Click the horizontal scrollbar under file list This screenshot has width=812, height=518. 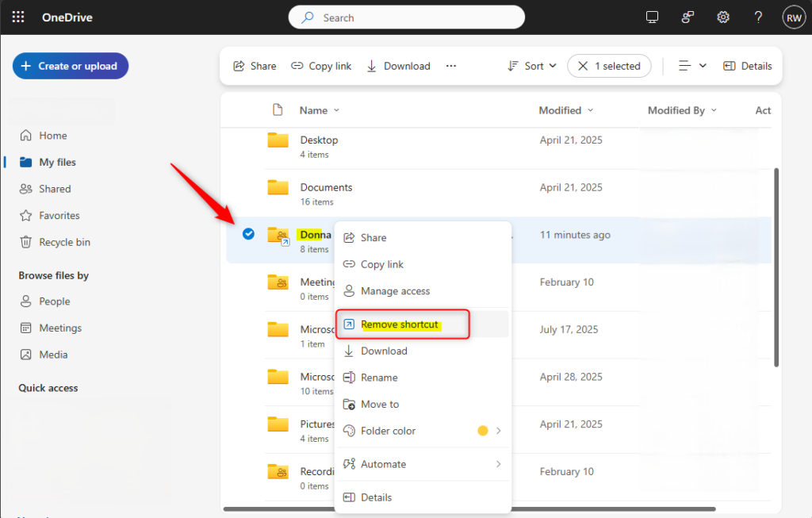coord(469,509)
